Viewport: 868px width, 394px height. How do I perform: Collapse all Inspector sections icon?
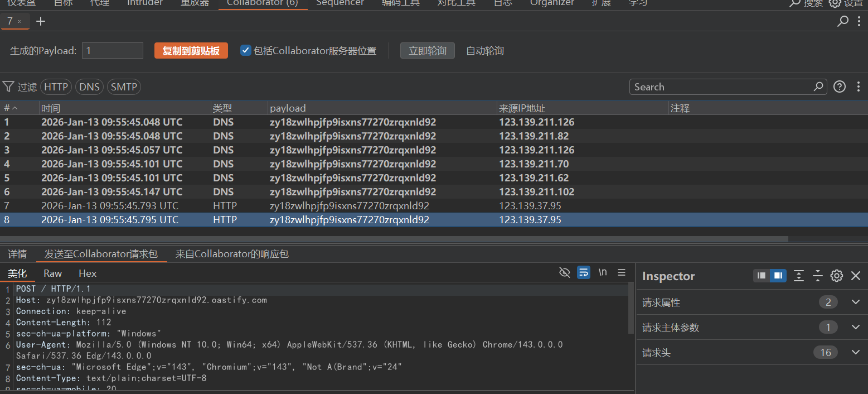(x=818, y=276)
